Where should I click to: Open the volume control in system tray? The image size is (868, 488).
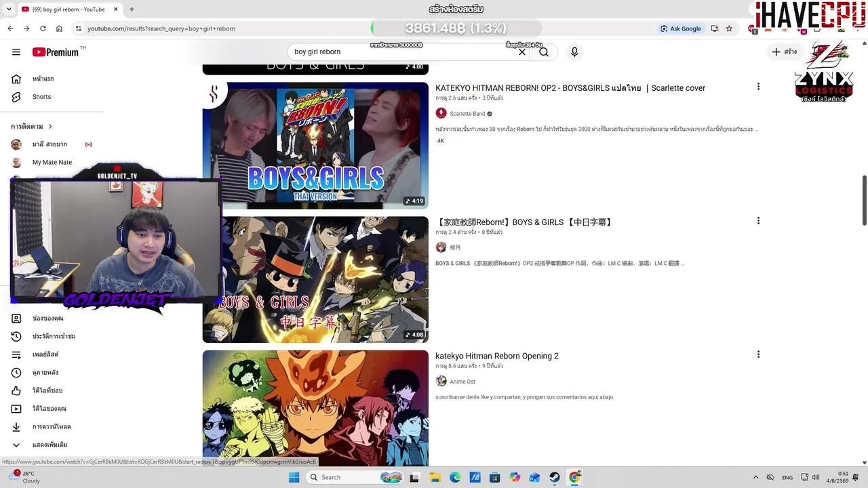pyautogui.click(x=815, y=477)
